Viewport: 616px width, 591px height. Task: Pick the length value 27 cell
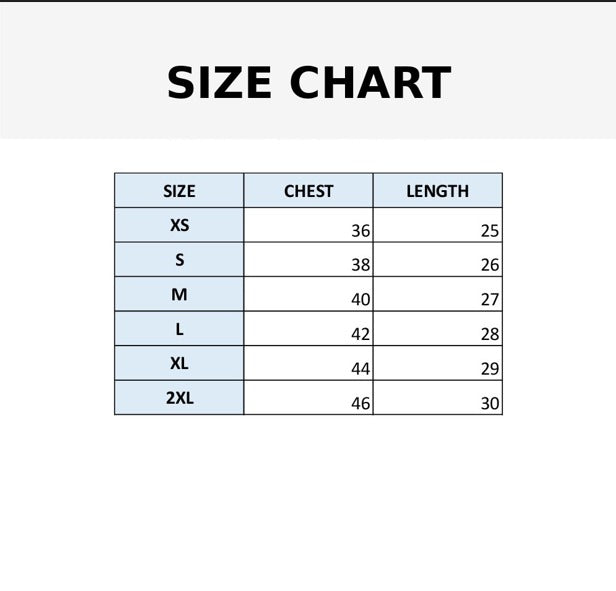[438, 295]
